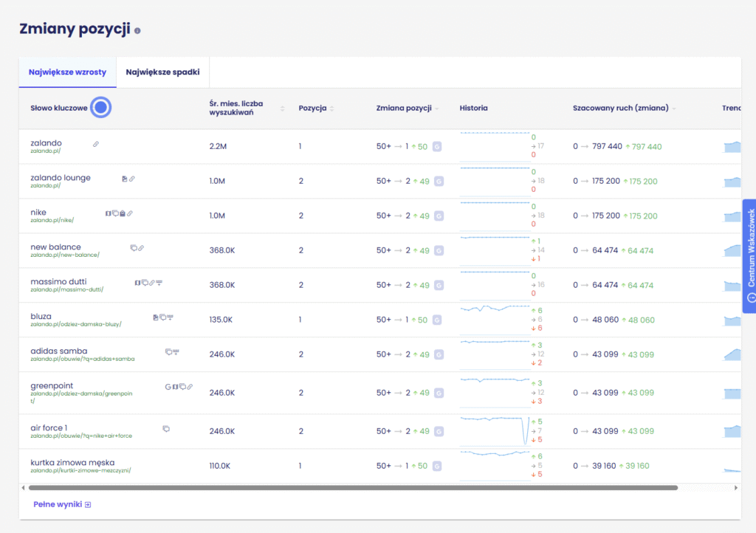The image size is (756, 533).
Task: Click the search volume value '2.2M'
Action: point(218,146)
